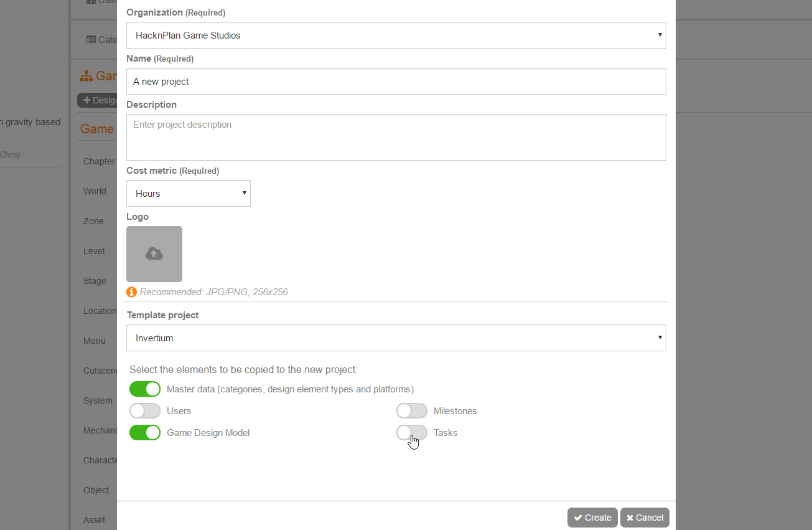Select Level in the background list

(94, 251)
